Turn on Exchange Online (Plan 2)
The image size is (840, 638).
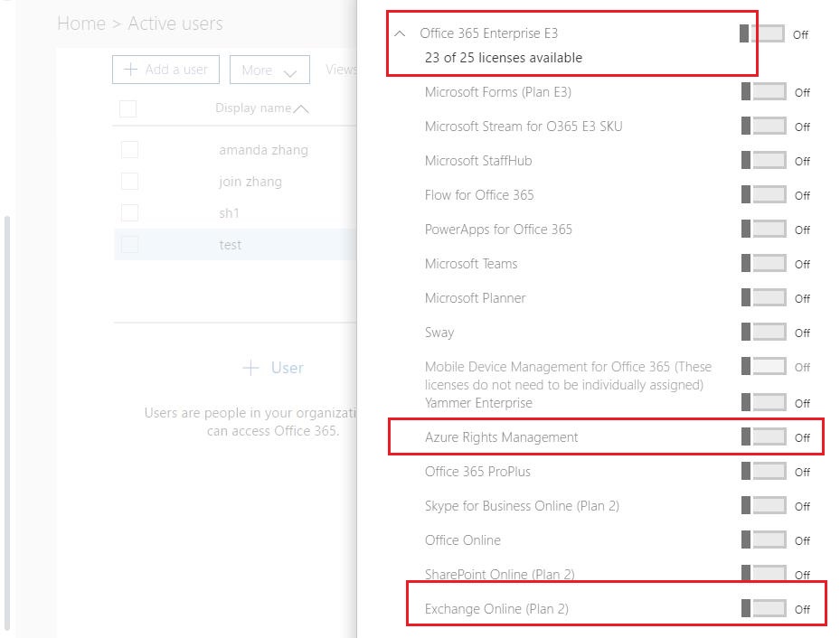[764, 608]
